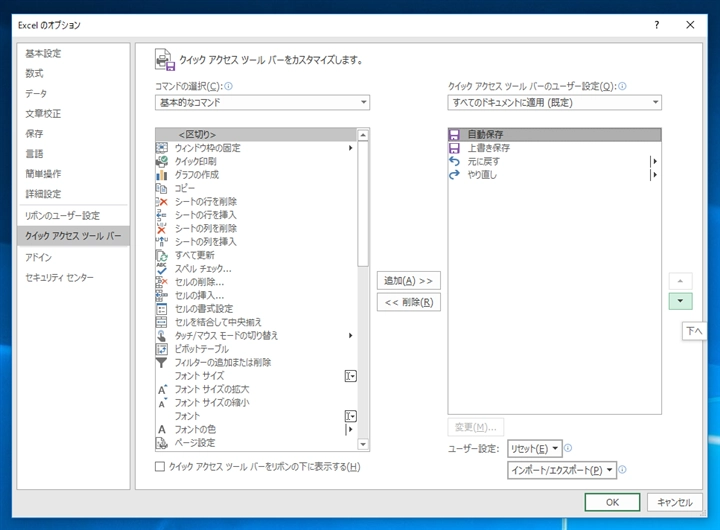720x530 pixels.
Task: Open the 基本的なコマンド dropdown
Action: pos(262,102)
